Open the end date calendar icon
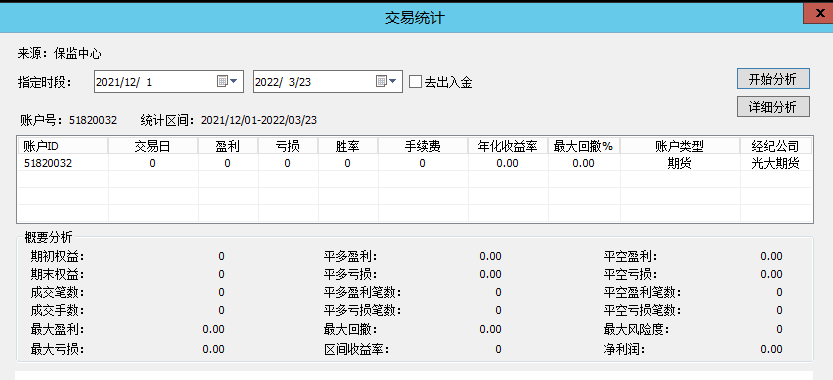This screenshot has height=380, width=833. point(381,81)
